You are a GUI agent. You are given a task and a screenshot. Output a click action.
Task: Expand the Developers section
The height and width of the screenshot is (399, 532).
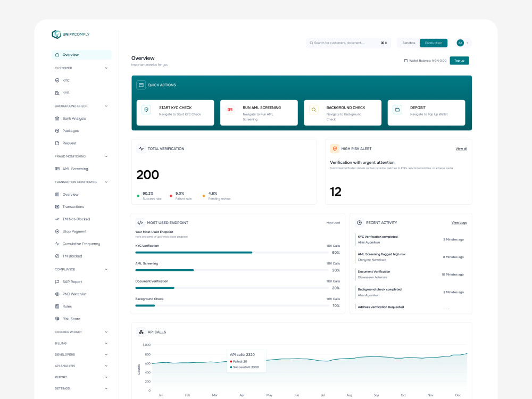pyautogui.click(x=106, y=354)
